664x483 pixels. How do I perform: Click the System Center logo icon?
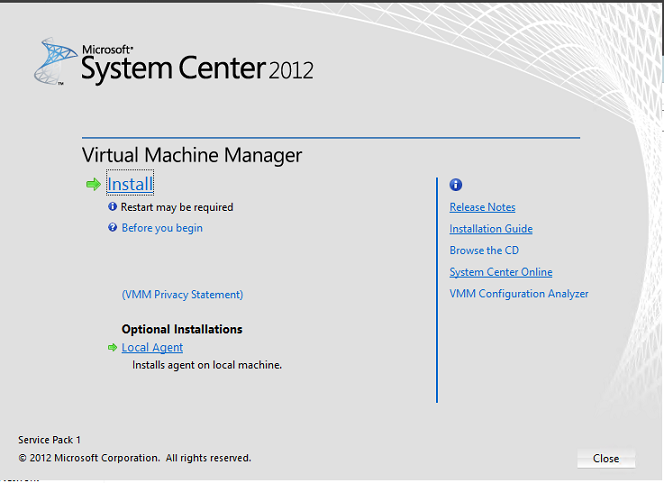(x=55, y=61)
